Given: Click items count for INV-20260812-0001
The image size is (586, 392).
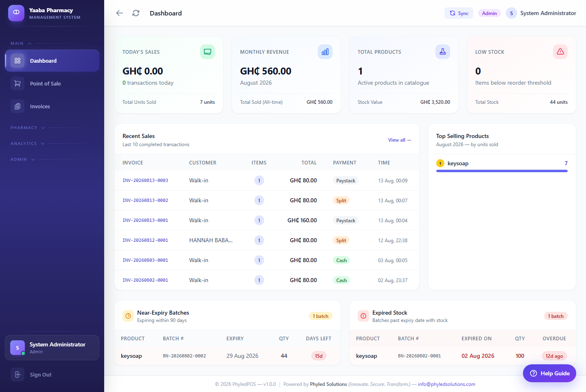Looking at the screenshot, I should tap(259, 240).
